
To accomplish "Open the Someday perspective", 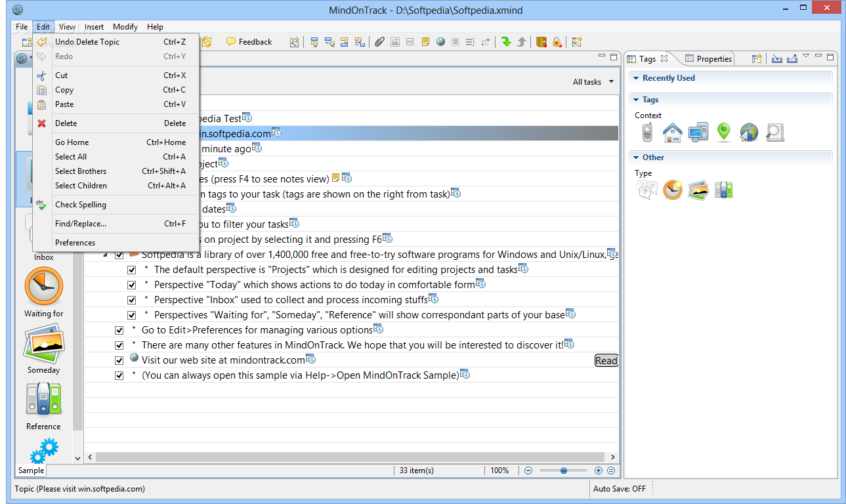I will (x=44, y=350).
